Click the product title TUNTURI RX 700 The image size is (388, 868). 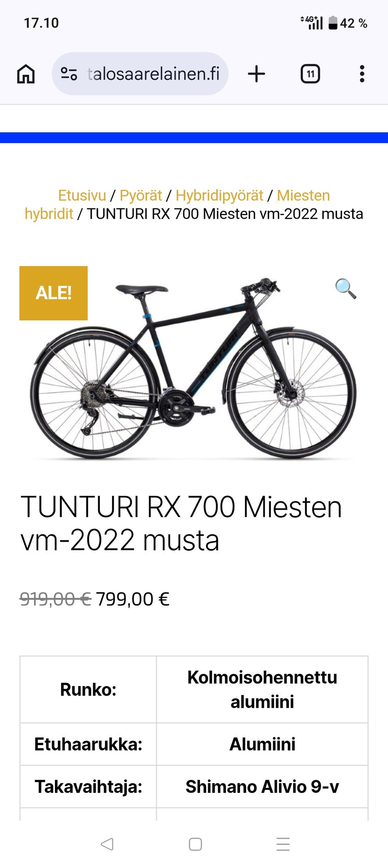[x=181, y=523]
